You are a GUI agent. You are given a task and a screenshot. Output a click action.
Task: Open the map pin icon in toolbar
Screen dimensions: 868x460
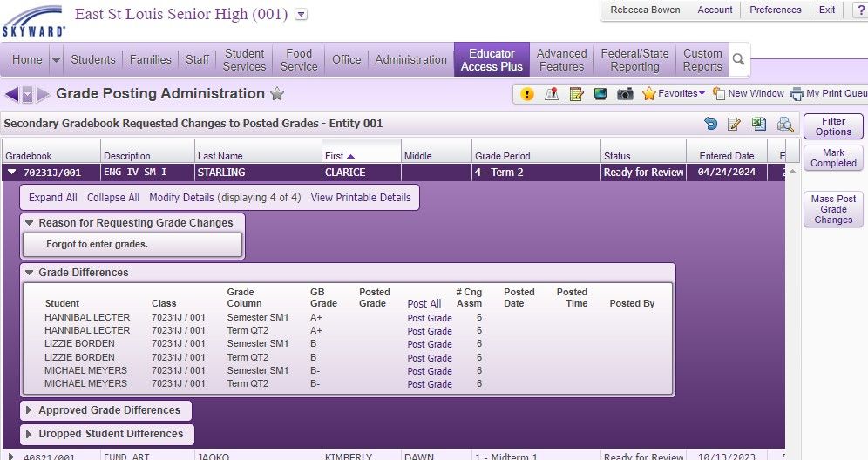pos(551,94)
